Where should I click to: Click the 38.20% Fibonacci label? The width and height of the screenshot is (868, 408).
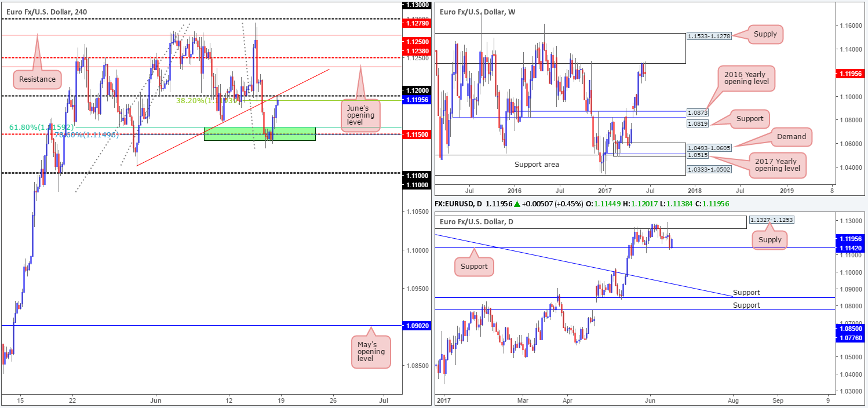(209, 100)
